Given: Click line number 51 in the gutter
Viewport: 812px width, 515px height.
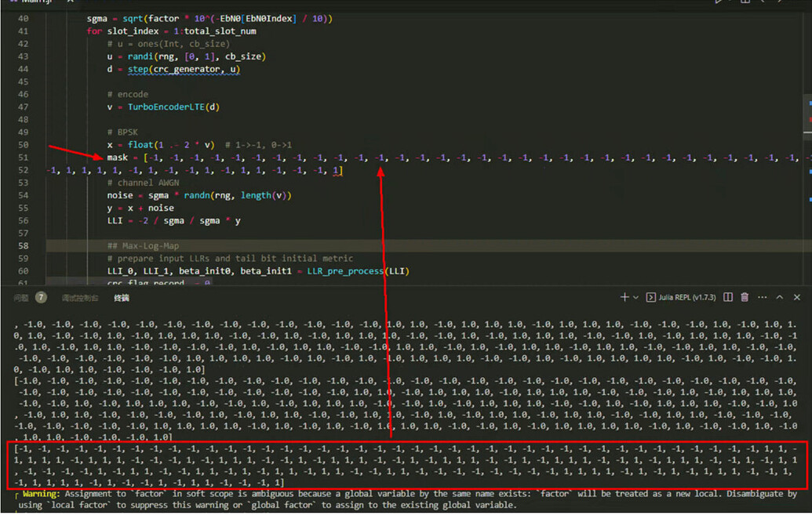Looking at the screenshot, I should 23,158.
